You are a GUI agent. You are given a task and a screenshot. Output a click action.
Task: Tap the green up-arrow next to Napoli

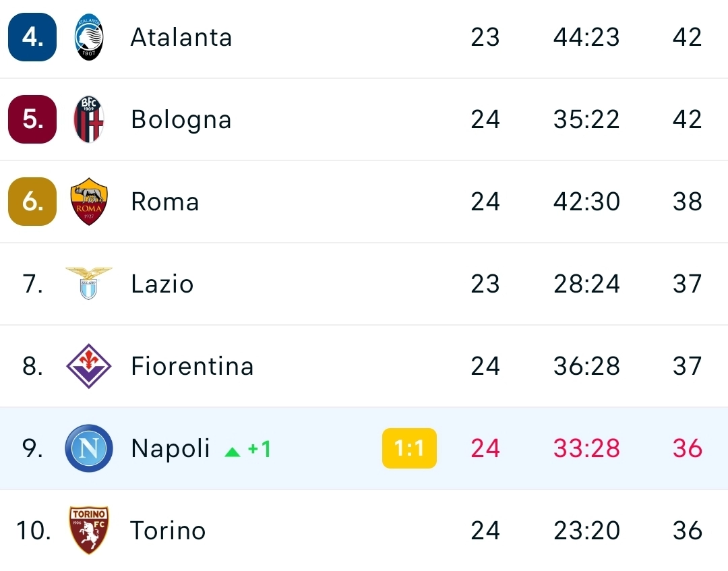[x=232, y=452]
